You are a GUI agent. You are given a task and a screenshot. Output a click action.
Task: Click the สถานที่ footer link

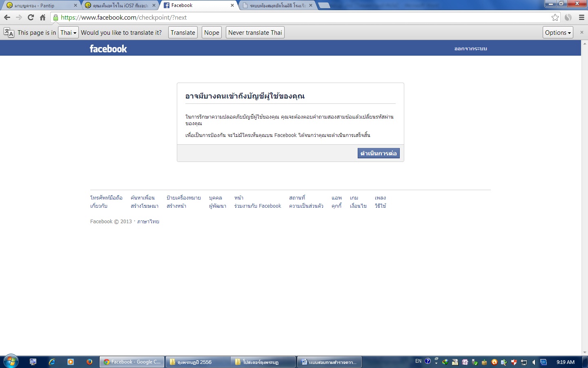pos(297,198)
